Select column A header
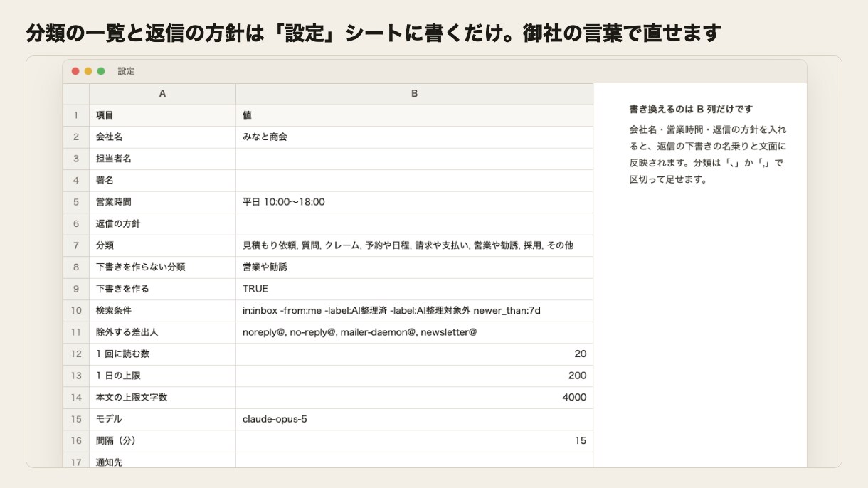868x488 pixels. pyautogui.click(x=162, y=94)
